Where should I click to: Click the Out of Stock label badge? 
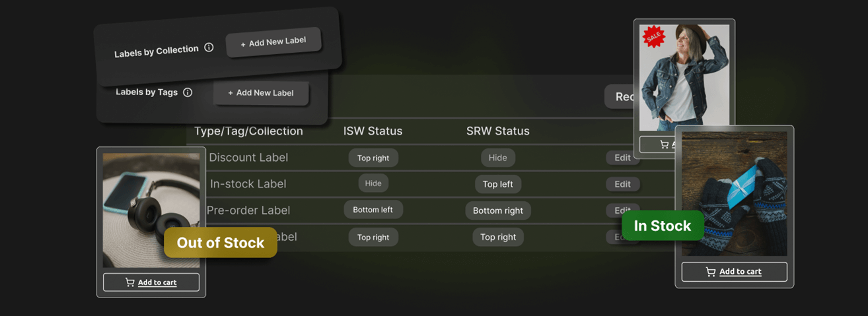[x=221, y=243]
